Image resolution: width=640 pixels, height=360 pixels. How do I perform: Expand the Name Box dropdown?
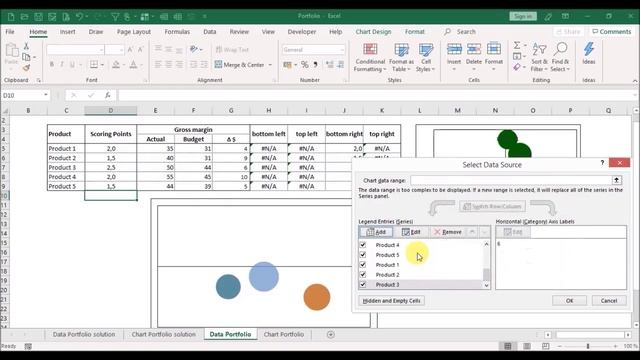(x=46, y=95)
